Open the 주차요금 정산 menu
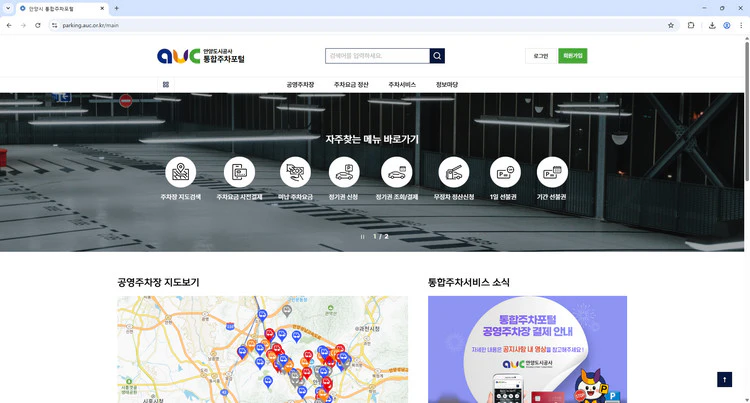The image size is (750, 403). pos(351,85)
